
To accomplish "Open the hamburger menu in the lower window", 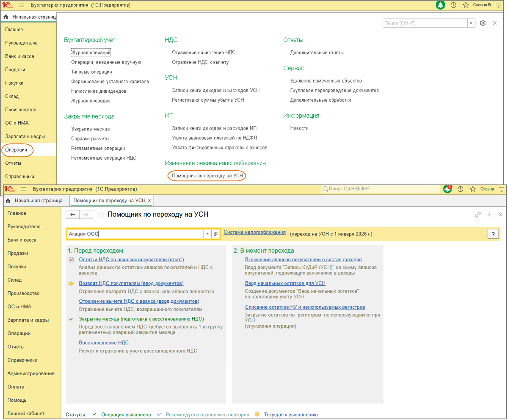I will pos(24,189).
